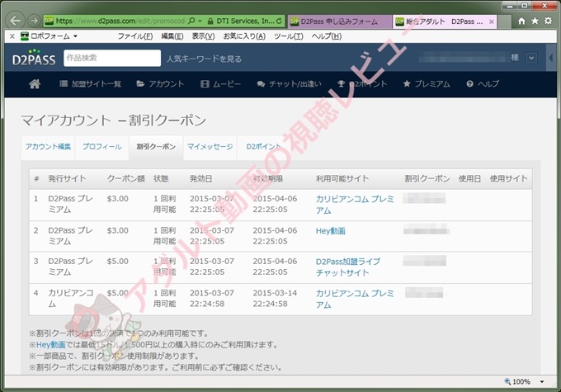Switch to D2ポイント account tab
The height and width of the screenshot is (392, 561).
pos(264,147)
